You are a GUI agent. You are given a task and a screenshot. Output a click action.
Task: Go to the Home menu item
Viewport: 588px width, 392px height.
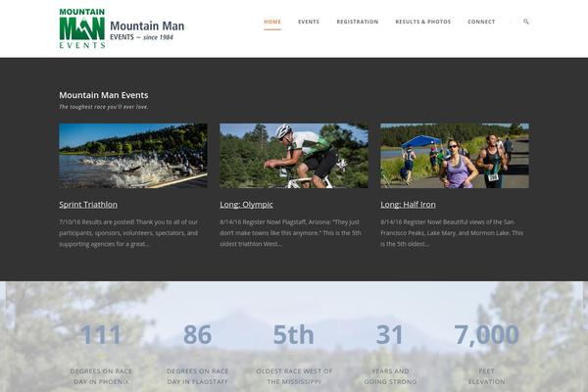pyautogui.click(x=272, y=22)
